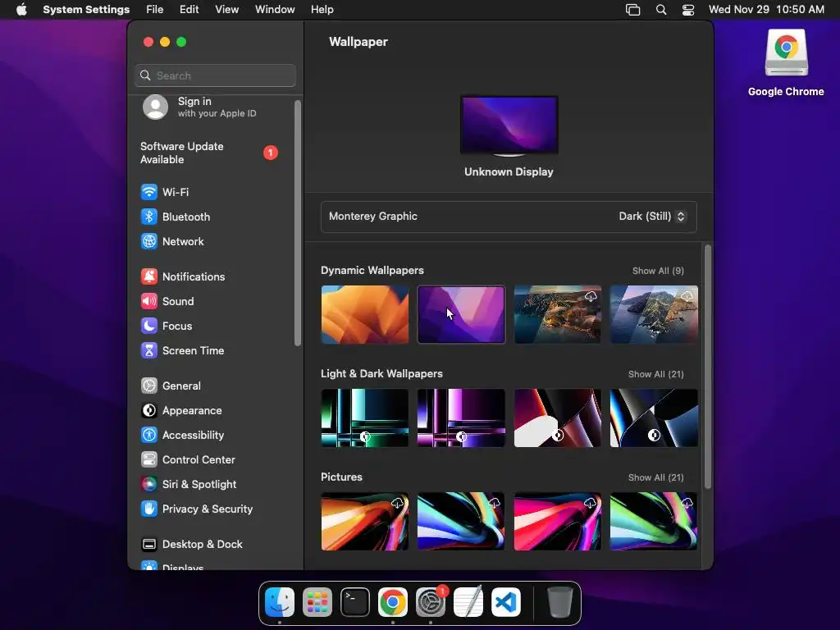
Task: Open Siri & Spotlight settings
Action: click(x=188, y=484)
